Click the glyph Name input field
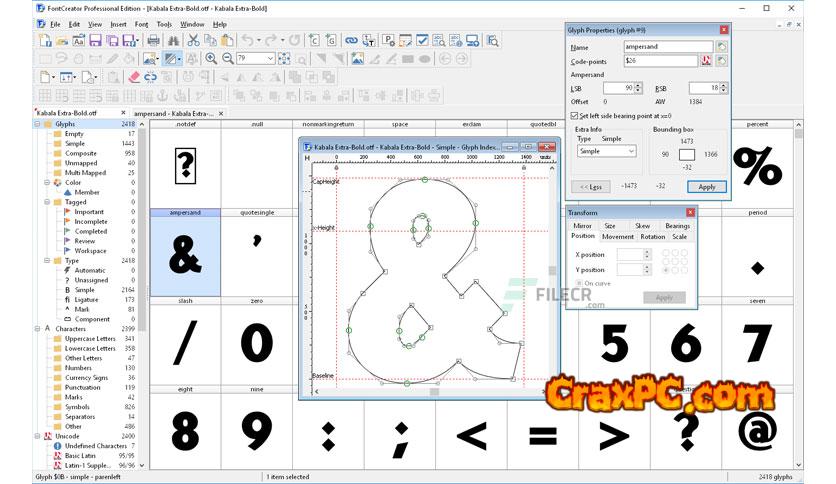This screenshot has width=836, height=484. point(667,46)
